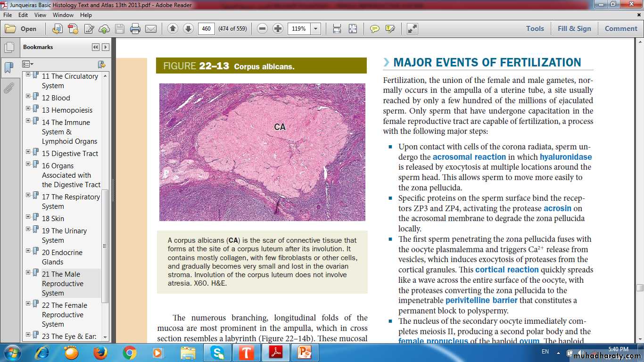Open the Window menu
The image size is (644, 362).
point(63,15)
